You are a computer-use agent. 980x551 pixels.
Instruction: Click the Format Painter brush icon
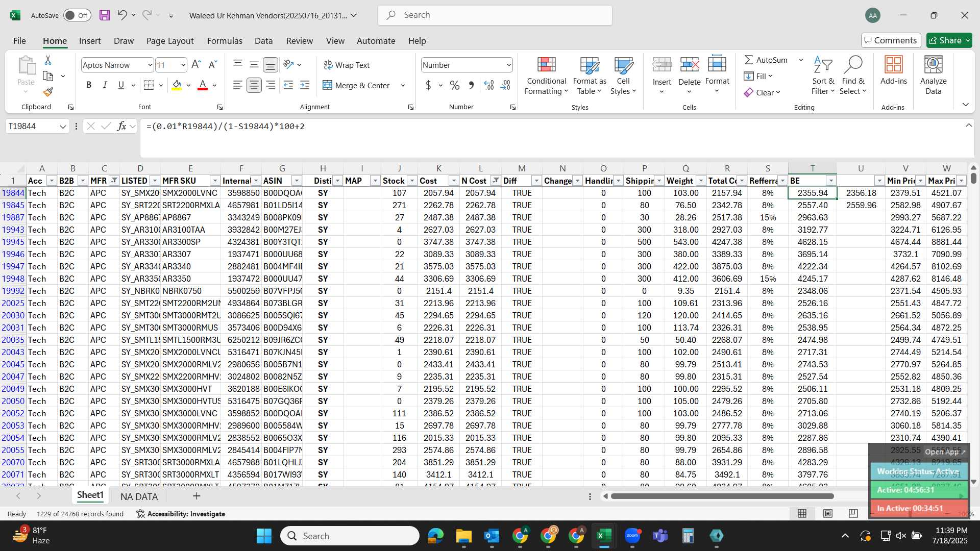48,92
